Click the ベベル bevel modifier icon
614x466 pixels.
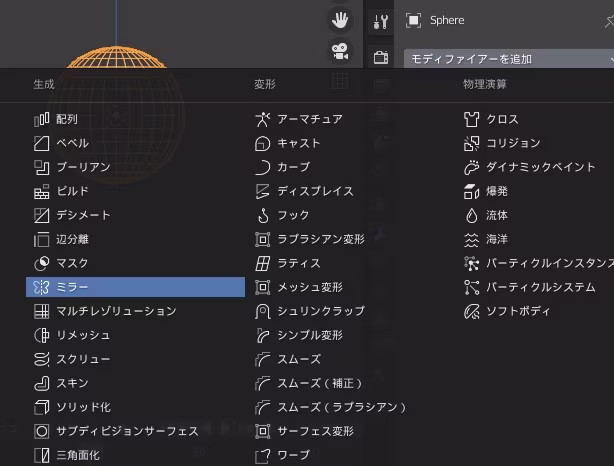pyautogui.click(x=42, y=143)
